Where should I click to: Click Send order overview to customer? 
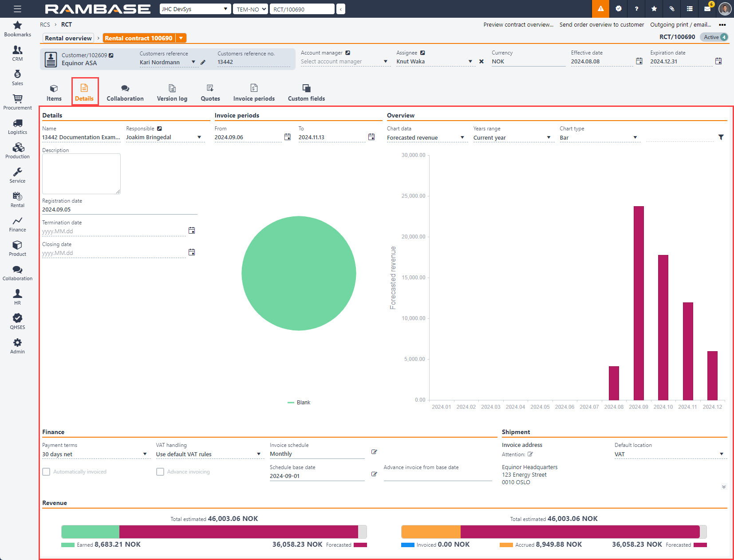tap(601, 25)
